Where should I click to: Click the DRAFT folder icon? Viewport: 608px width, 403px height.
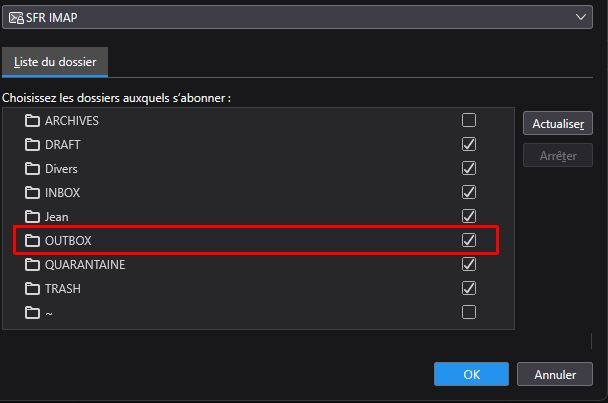click(x=32, y=145)
